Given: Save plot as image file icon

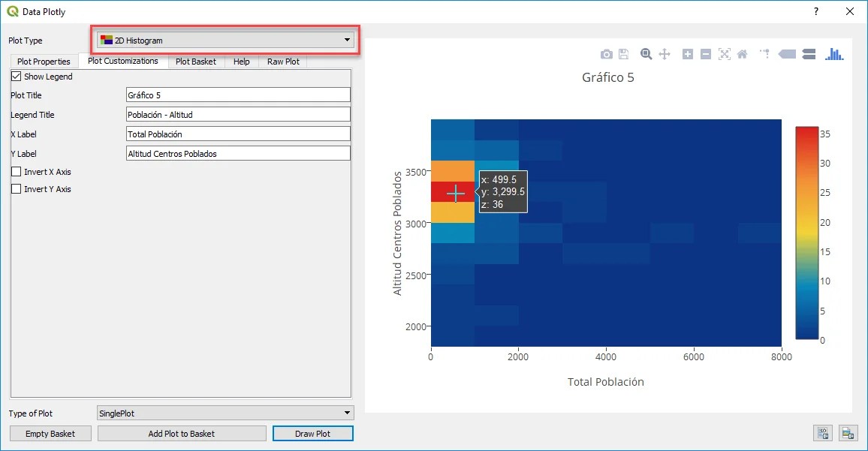Looking at the screenshot, I should (848, 433).
